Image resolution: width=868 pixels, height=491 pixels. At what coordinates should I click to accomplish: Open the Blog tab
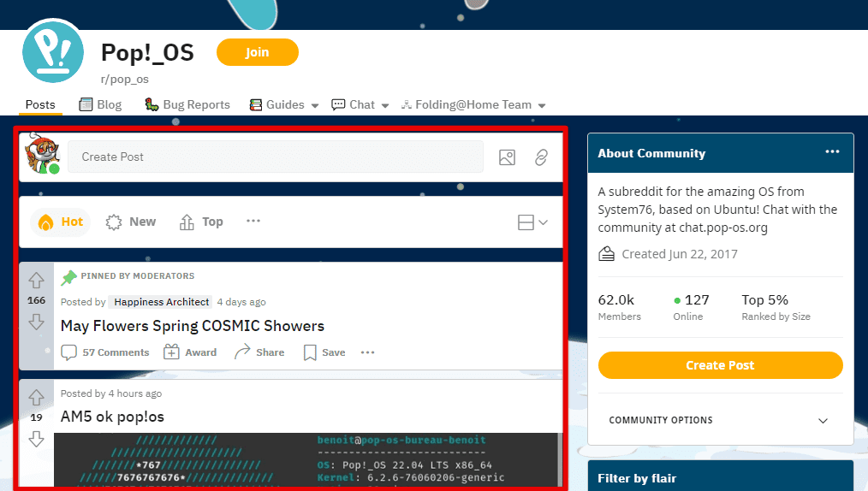click(100, 104)
